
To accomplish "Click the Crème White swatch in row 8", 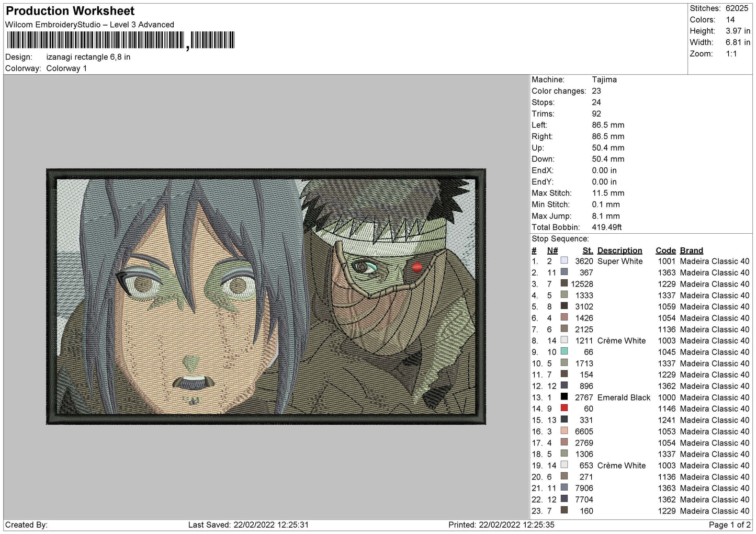I will pyautogui.click(x=564, y=340).
